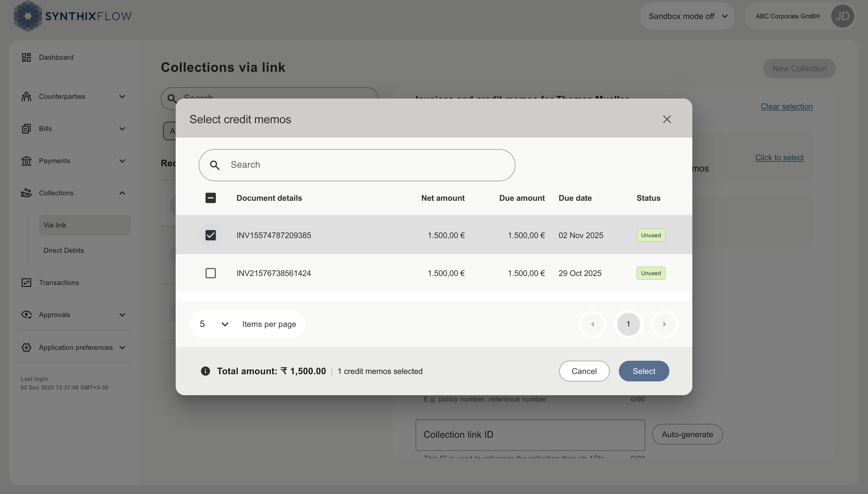Screen dimensions: 868x494
Task: Click the Due date column header
Action: (x=575, y=198)
